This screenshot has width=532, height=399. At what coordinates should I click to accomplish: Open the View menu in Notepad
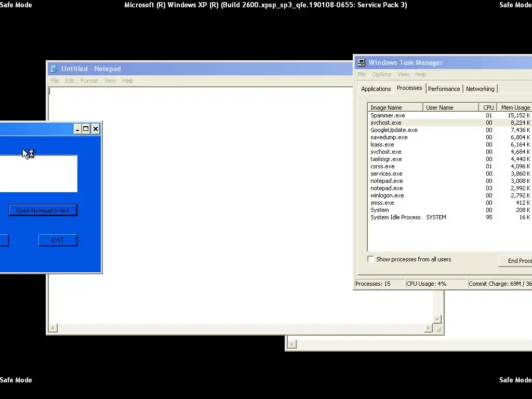pos(110,81)
